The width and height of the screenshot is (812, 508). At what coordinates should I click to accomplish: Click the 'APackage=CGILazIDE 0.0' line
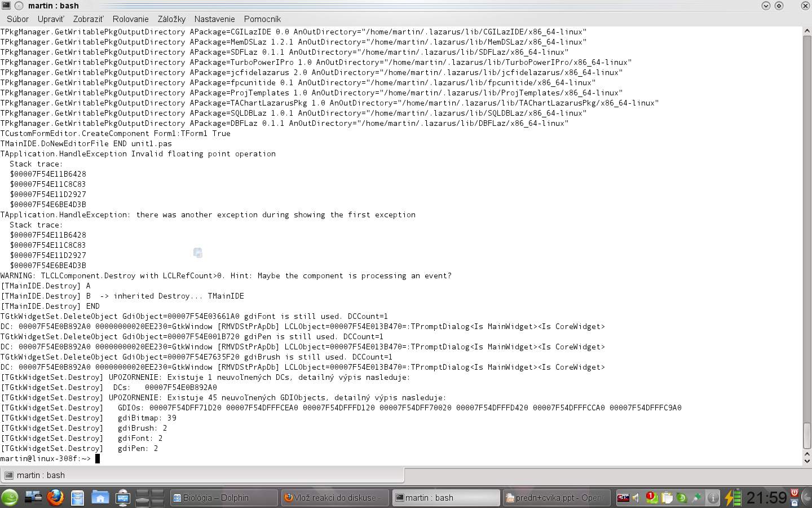point(293,32)
